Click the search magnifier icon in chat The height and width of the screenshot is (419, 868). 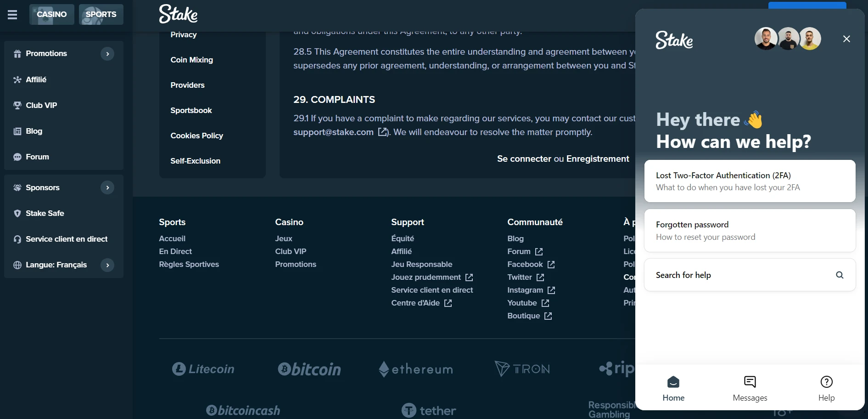pyautogui.click(x=840, y=275)
